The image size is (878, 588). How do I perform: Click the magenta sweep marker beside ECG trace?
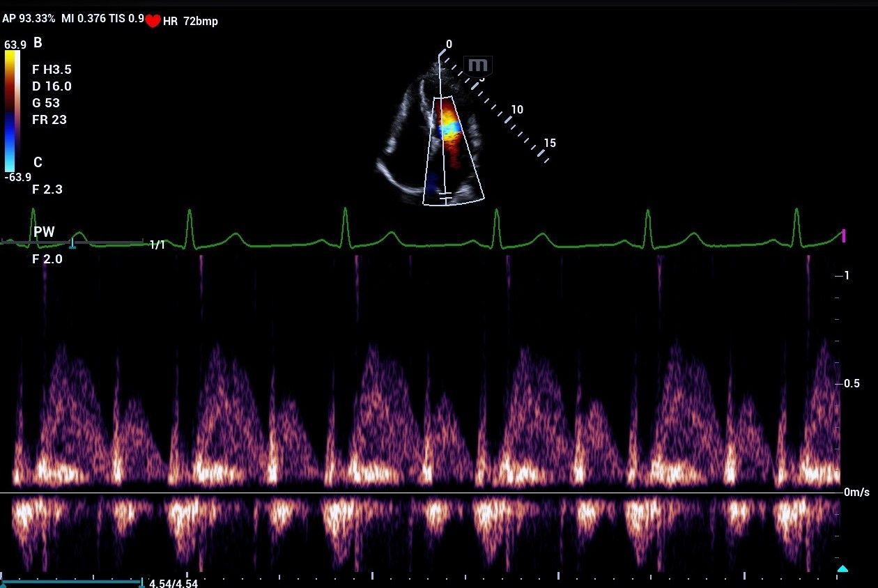844,238
